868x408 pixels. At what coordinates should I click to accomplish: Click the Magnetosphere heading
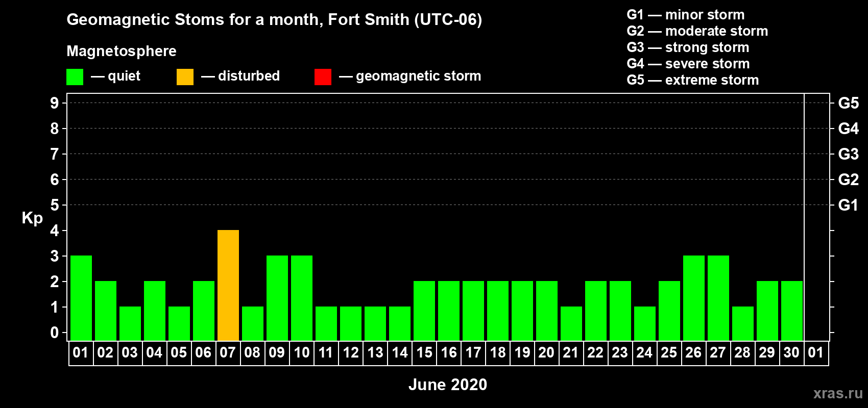coord(122,52)
